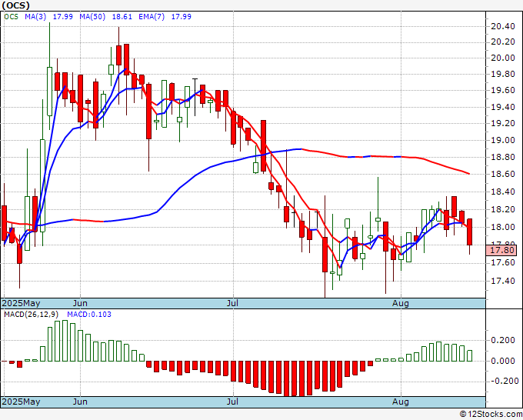Click the Jun label on price chart axis
This screenshot has width=523, height=420.
80,304
